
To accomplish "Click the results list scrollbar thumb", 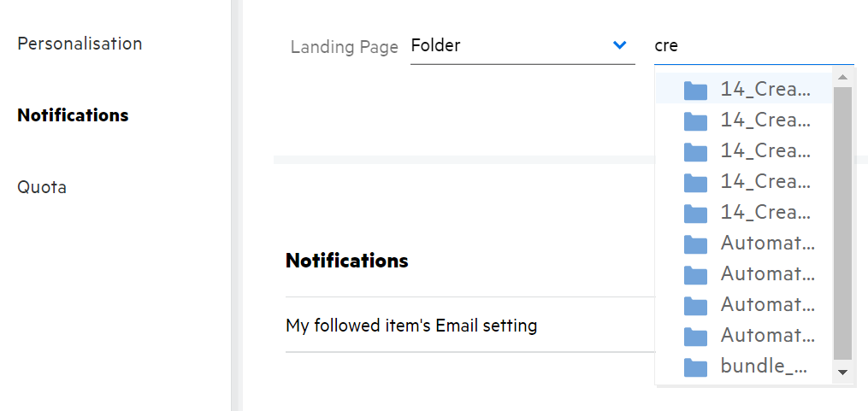I will pos(842,222).
